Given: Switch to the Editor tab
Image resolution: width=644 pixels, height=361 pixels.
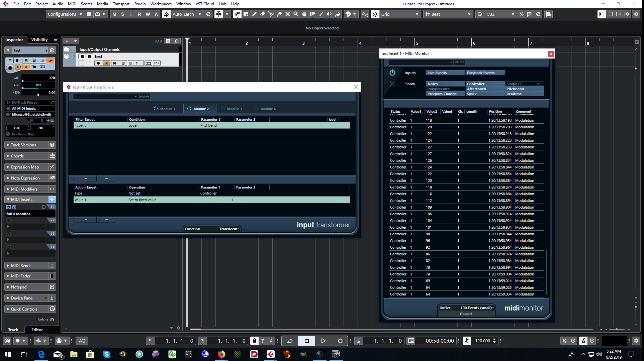Looking at the screenshot, I should pos(37,330).
